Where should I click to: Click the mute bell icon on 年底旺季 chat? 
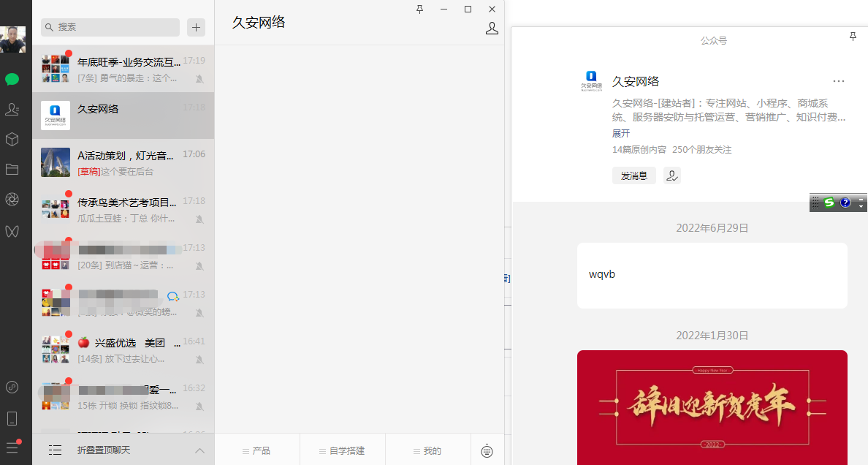pos(199,79)
